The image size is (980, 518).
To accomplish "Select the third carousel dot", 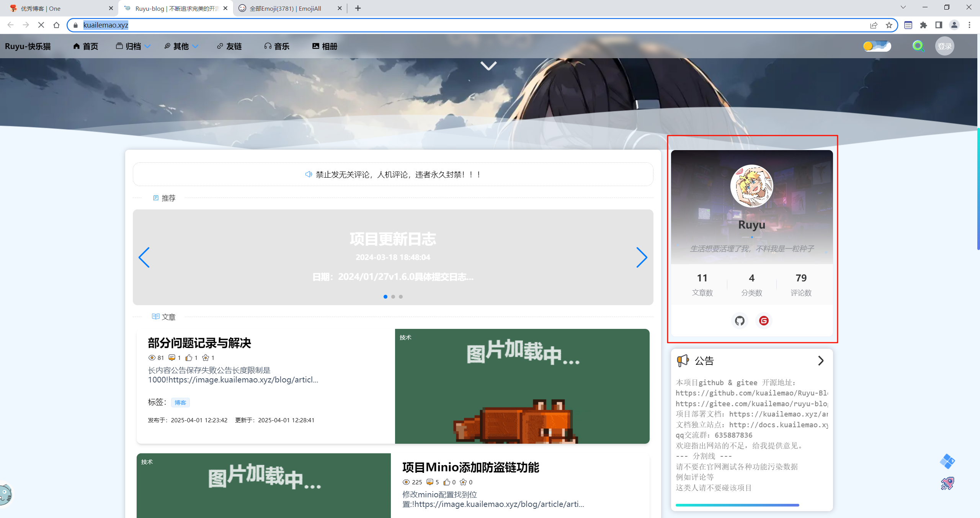I will pos(401,297).
